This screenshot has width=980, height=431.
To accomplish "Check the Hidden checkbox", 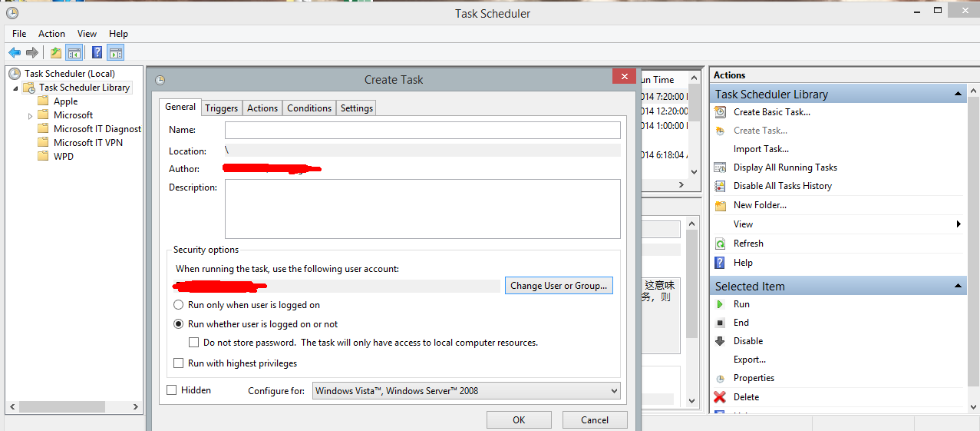I will (172, 390).
